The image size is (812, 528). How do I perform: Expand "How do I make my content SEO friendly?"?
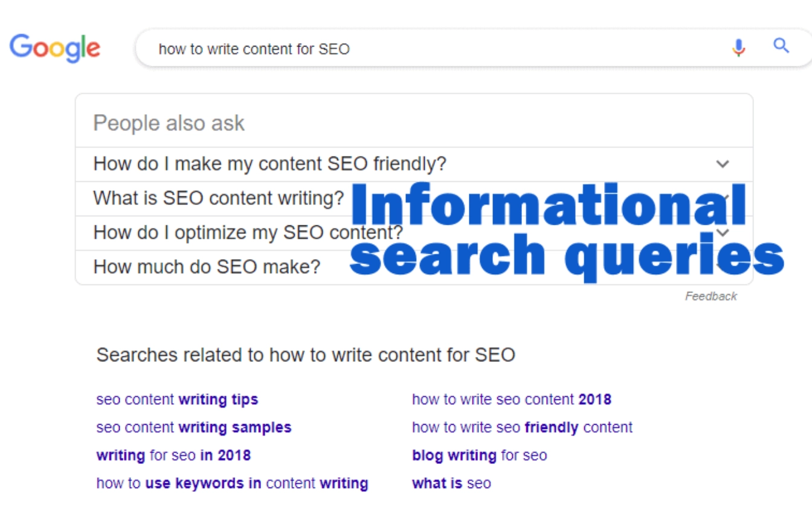point(269,164)
